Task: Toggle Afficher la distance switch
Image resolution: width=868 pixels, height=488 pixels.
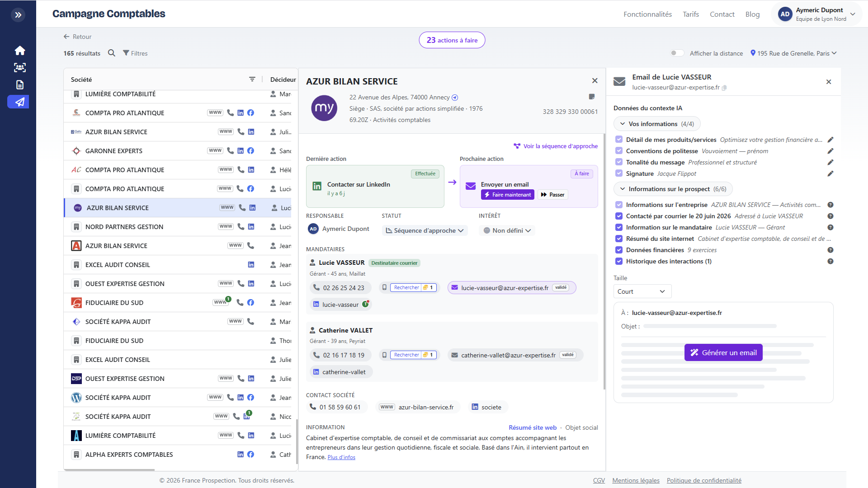Action: pyautogui.click(x=677, y=53)
